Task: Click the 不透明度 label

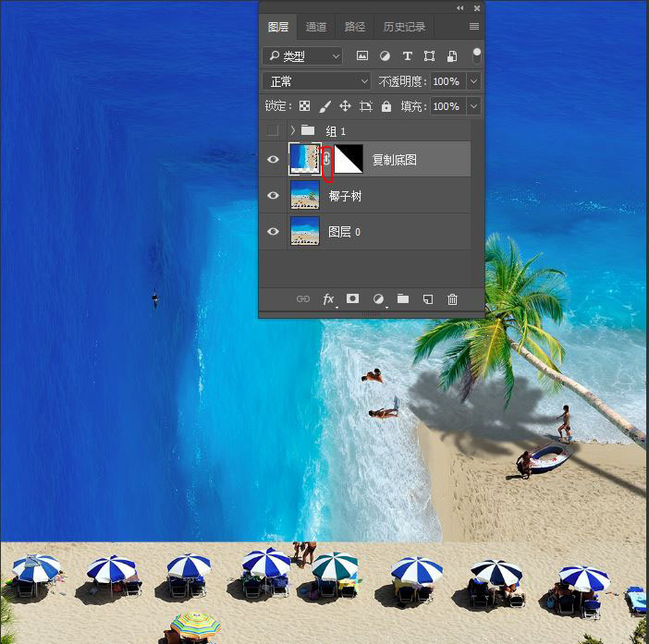Action: pos(401,81)
